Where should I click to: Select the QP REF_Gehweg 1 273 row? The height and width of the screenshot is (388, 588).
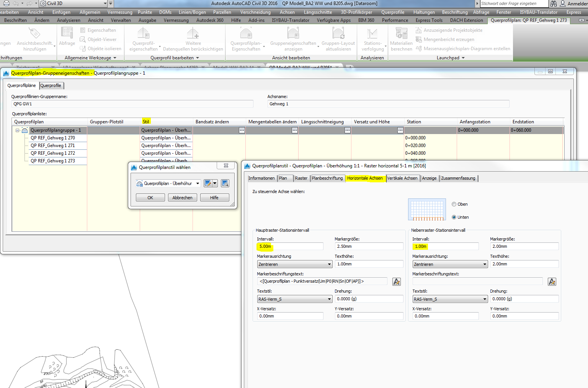tap(53, 161)
